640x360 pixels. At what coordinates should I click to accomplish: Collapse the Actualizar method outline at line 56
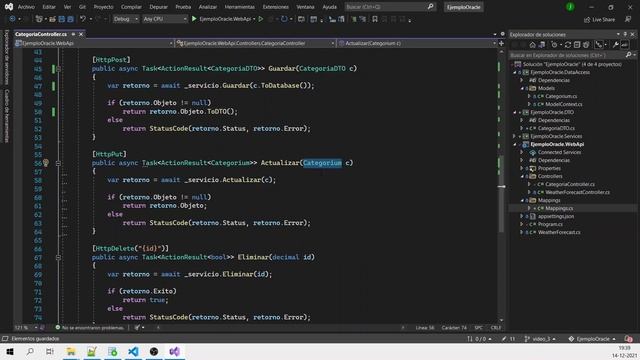coord(58,163)
